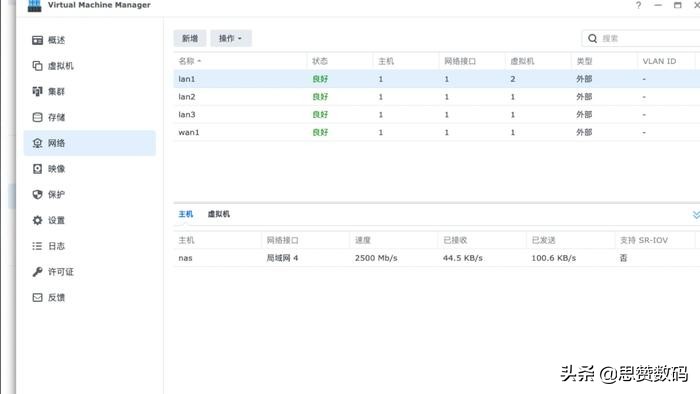
Task: Open 存储 in the sidebar
Action: [x=90, y=117]
